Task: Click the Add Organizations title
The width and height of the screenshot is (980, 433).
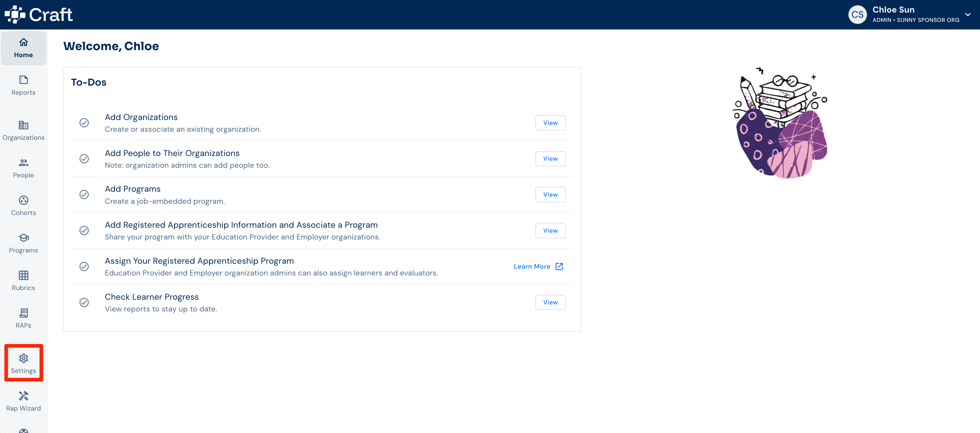Action: pyautogui.click(x=141, y=117)
